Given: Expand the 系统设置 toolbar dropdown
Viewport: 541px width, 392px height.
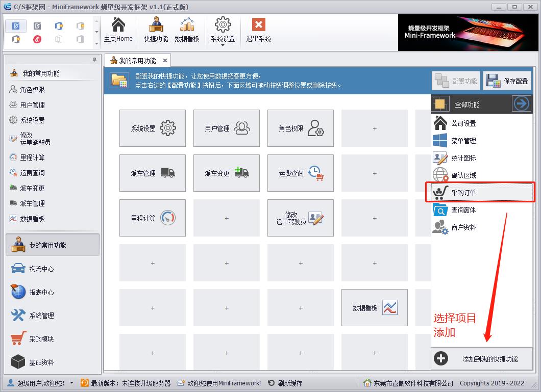Looking at the screenshot, I should [223, 45].
